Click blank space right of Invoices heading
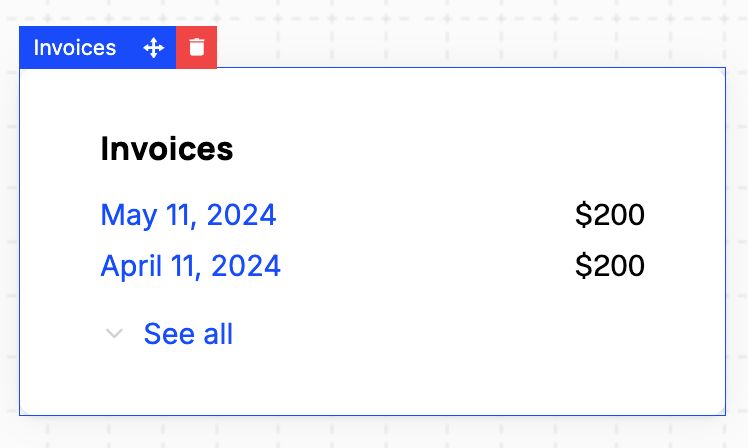The height and width of the screenshot is (448, 748). [450, 149]
